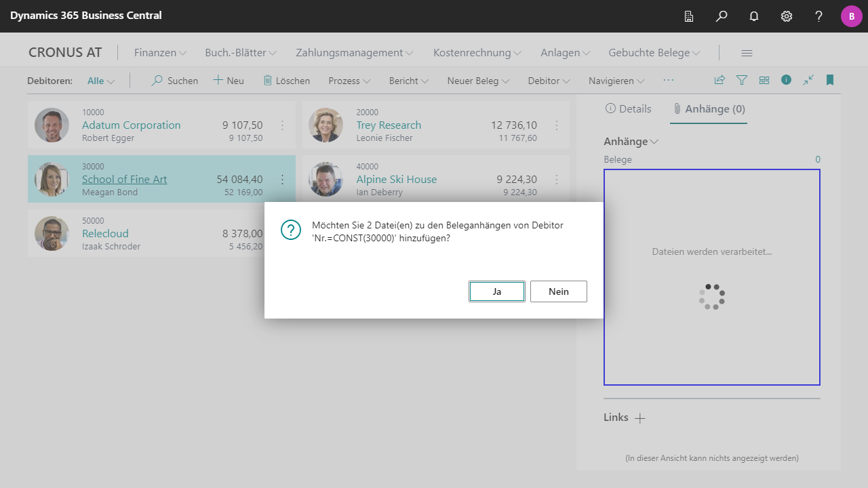
Task: Open more options for School of Fine Art
Action: tap(282, 180)
